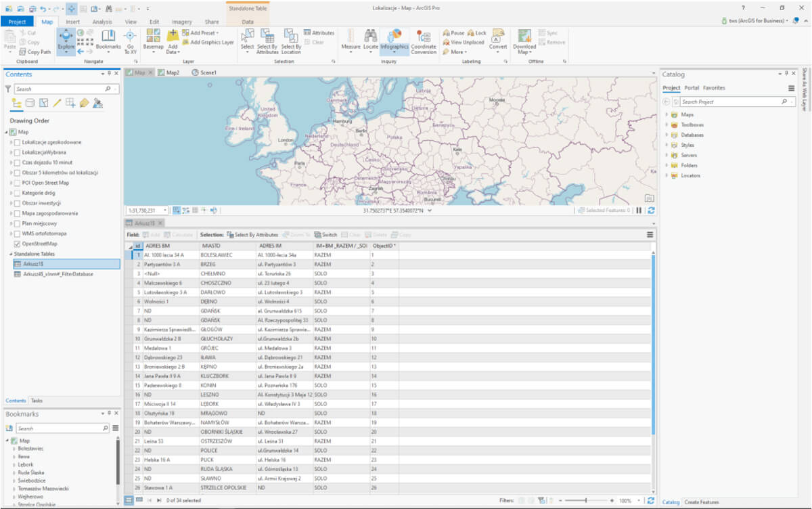Open the Basemap gallery
Screen dimensions: 812x509
[x=153, y=41]
